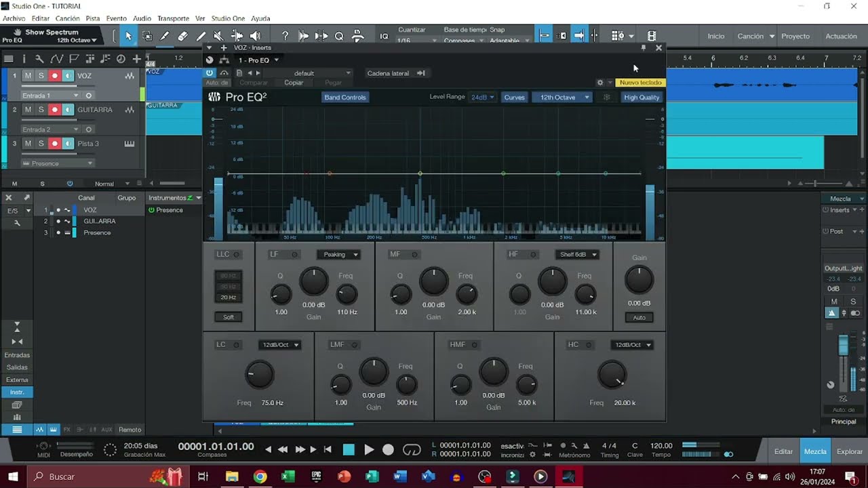Image resolution: width=868 pixels, height=488 pixels.
Task: Select the Listen (speaker) tool
Action: click(255, 36)
